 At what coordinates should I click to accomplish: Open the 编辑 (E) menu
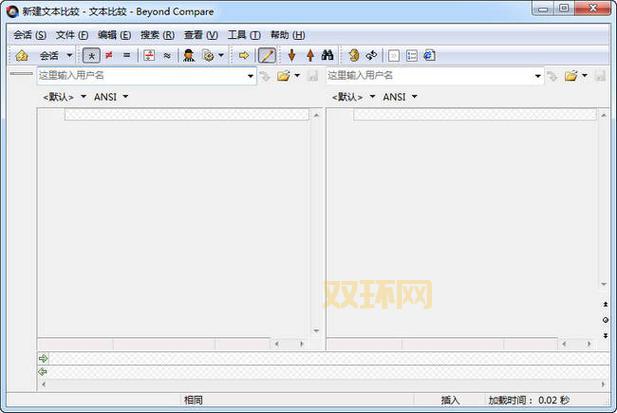click(115, 35)
